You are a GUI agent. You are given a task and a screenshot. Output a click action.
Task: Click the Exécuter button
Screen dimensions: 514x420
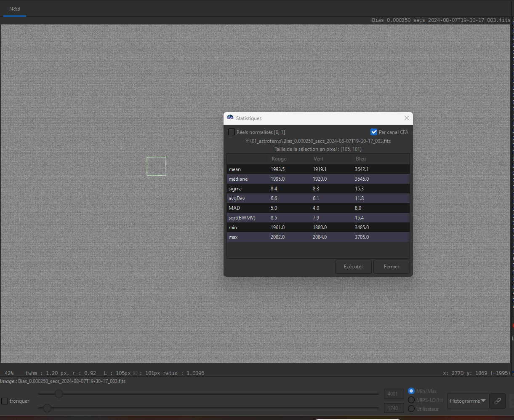(354, 267)
